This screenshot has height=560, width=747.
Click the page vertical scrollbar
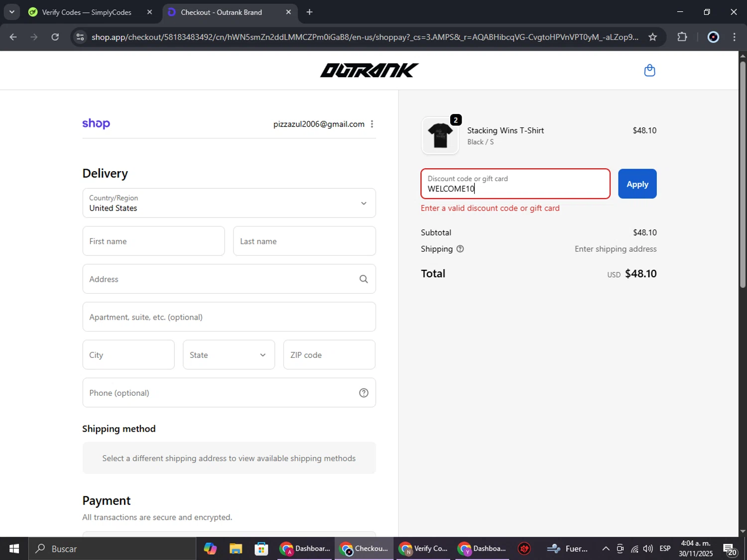743,174
